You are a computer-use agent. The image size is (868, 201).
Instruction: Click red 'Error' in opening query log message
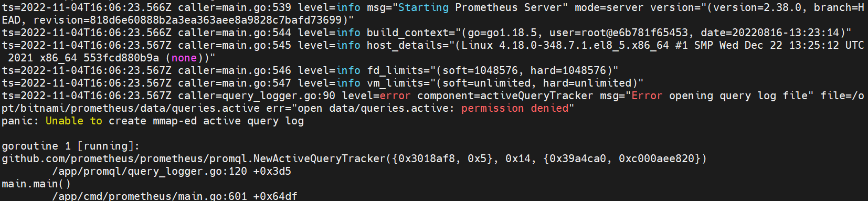click(647, 96)
